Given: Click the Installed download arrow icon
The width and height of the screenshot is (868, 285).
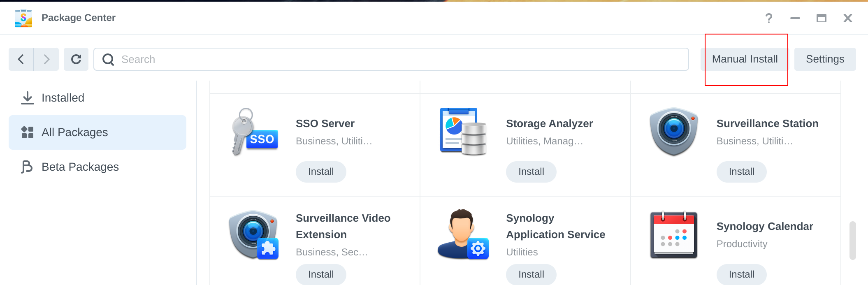Looking at the screenshot, I should pos(28,98).
